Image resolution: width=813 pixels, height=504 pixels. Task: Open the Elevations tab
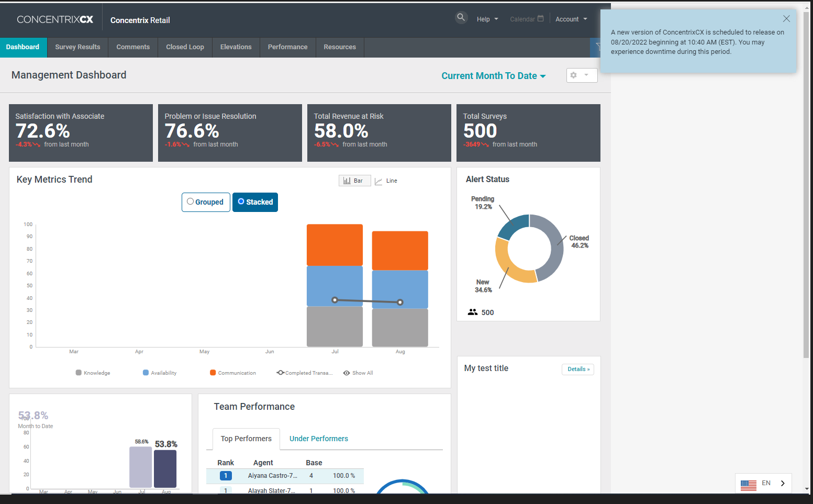point(236,47)
